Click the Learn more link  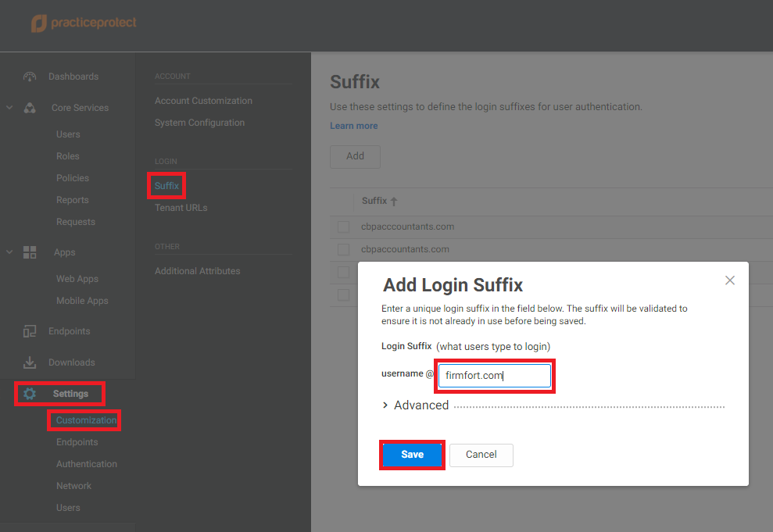(x=354, y=126)
